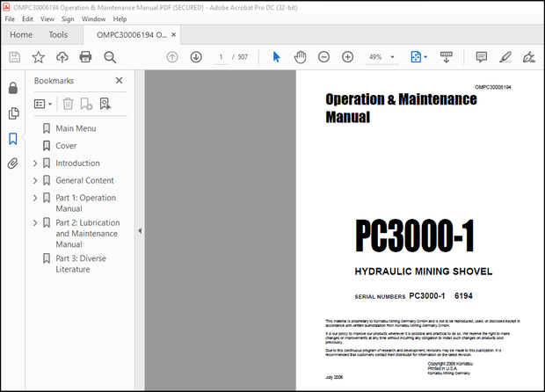Click the page number input field
This screenshot has width=545, height=392.
(x=222, y=57)
